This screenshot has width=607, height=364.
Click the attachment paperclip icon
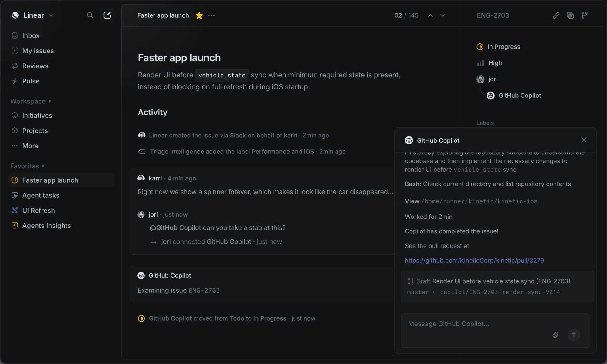click(x=555, y=335)
